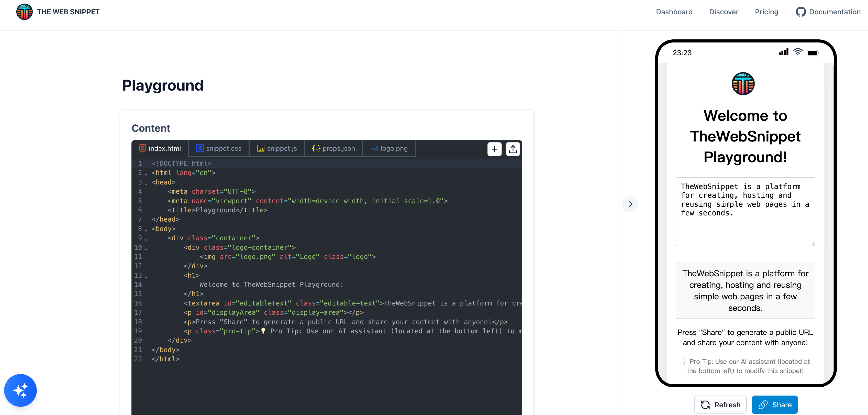Open the Discover page
This screenshot has width=868, height=415.
(724, 12)
